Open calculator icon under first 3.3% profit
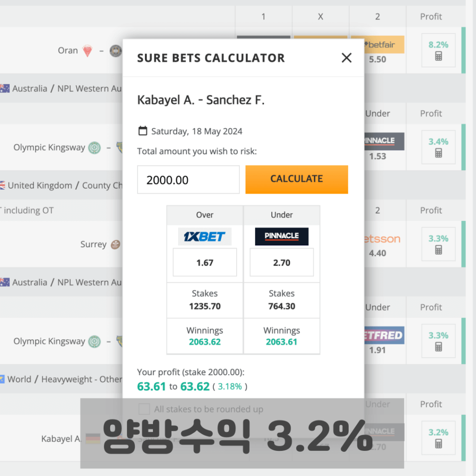476x476 pixels. (438, 250)
